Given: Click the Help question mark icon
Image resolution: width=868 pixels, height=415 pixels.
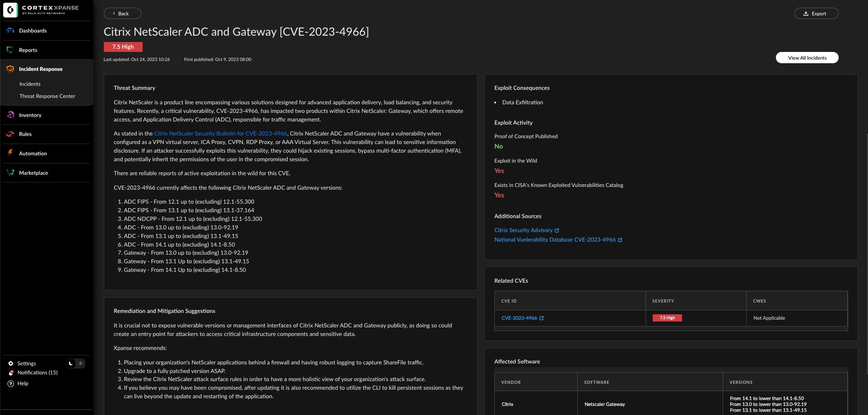Looking at the screenshot, I should click(x=11, y=384).
